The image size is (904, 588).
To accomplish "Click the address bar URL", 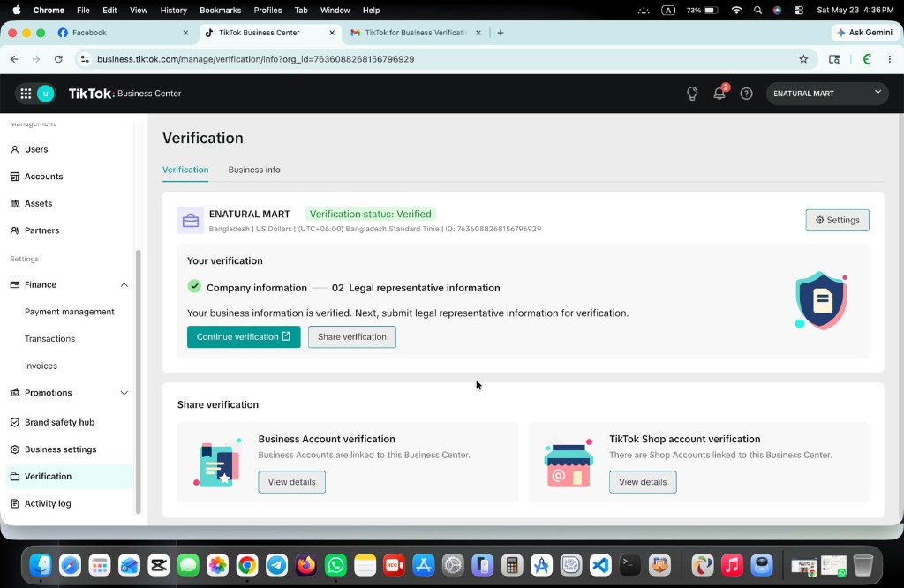I will point(255,59).
